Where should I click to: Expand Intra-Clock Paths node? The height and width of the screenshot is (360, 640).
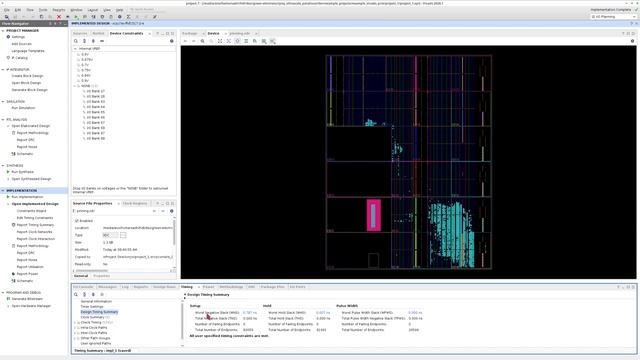click(x=75, y=328)
